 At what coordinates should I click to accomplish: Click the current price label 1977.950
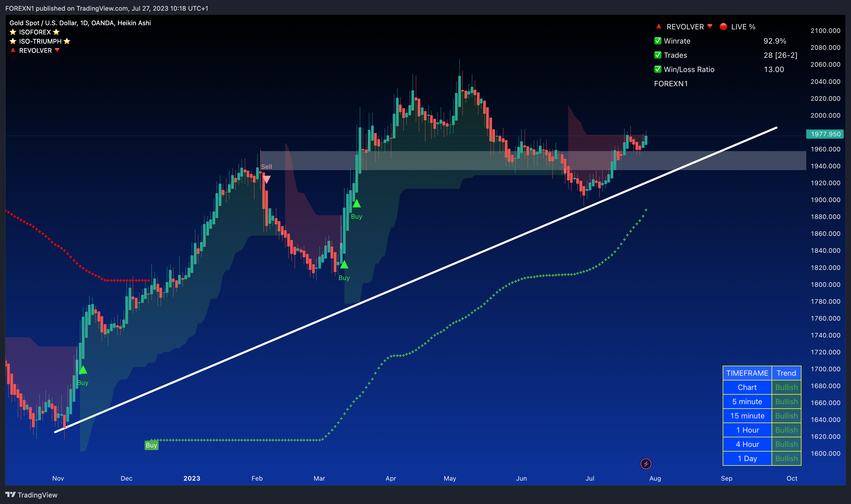click(826, 134)
